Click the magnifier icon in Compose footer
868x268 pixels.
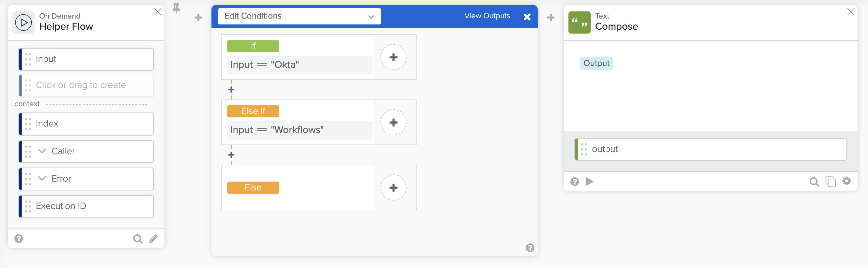pos(814,182)
